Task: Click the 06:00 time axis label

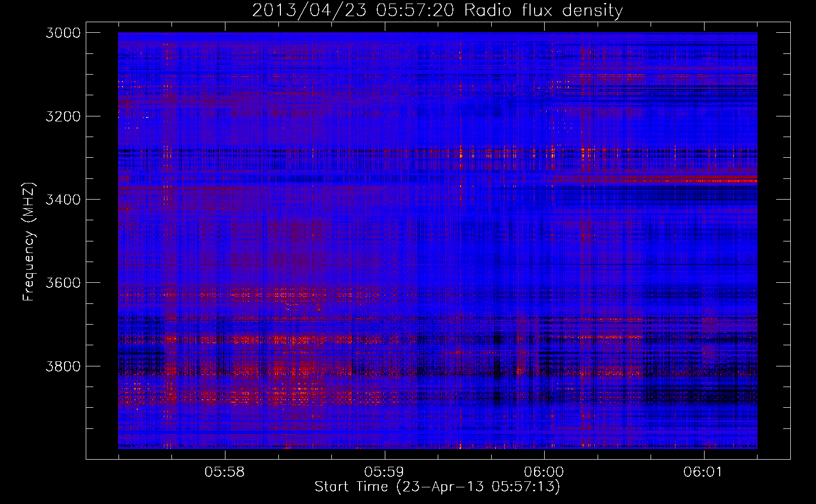Action: (x=544, y=472)
